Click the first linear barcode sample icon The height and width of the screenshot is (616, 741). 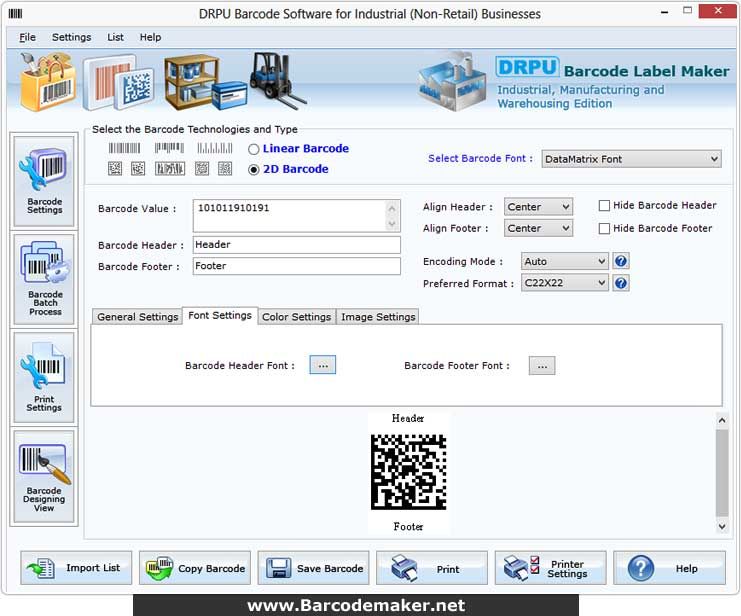click(x=124, y=148)
